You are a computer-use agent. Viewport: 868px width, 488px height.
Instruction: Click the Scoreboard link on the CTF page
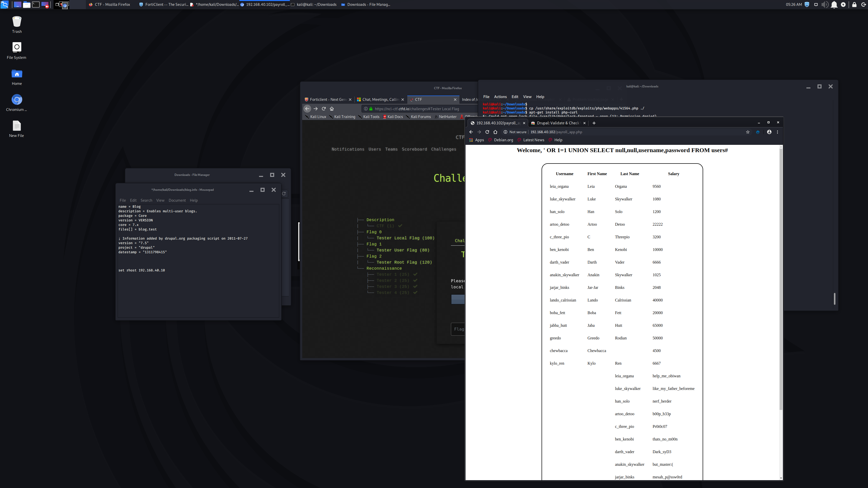tap(414, 149)
